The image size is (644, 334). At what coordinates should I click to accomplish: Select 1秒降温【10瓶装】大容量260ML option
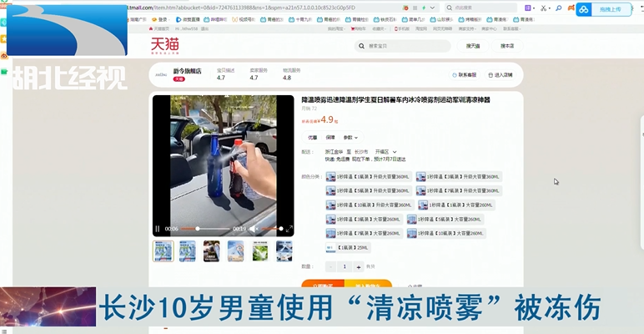click(x=446, y=233)
